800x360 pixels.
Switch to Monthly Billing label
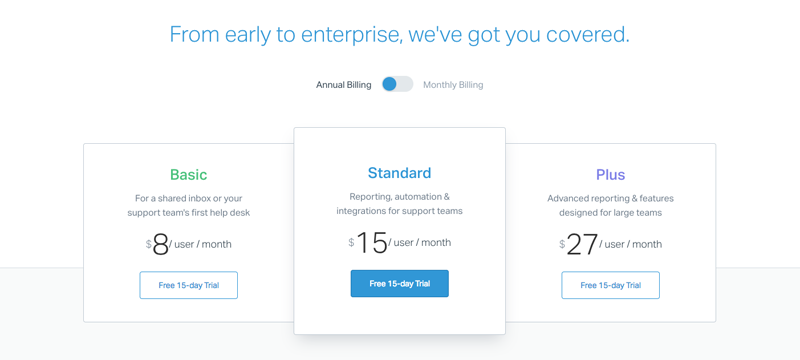pos(453,85)
